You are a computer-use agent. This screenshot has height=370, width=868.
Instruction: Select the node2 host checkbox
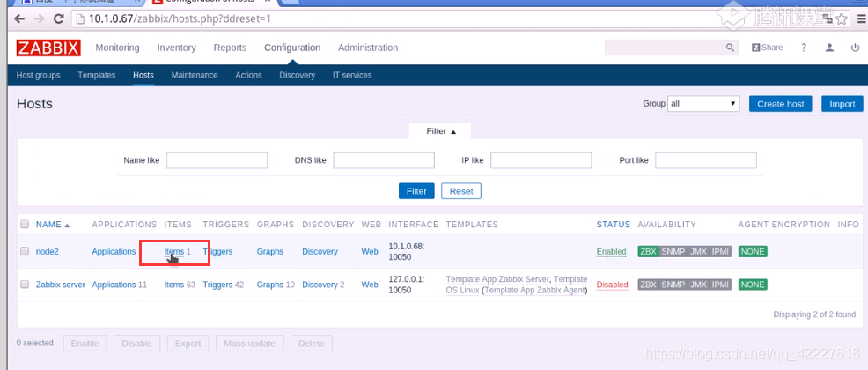point(25,251)
